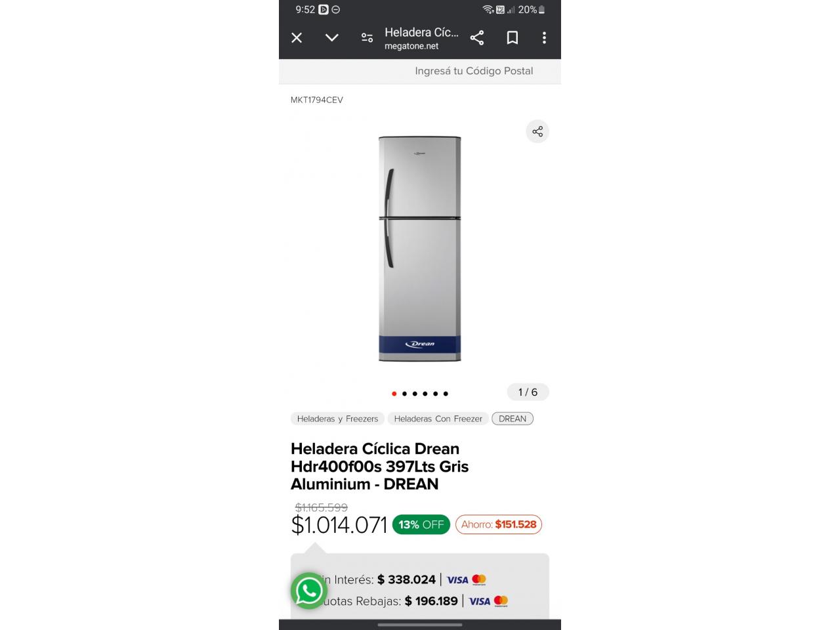Tap browser share icon in toolbar

click(x=477, y=38)
